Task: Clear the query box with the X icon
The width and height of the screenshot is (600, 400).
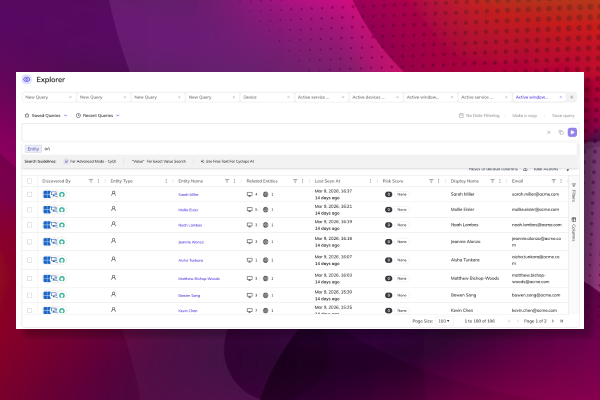Action: point(548,132)
